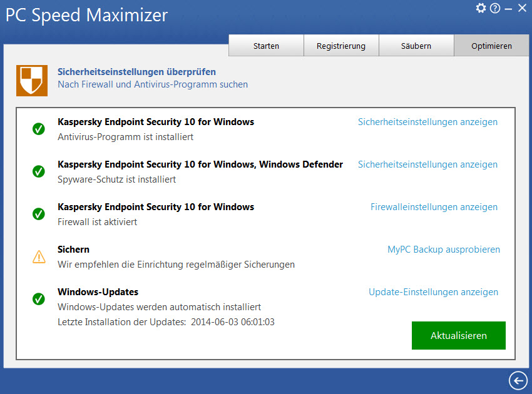Select the Säubern tab
Image resolution: width=532 pixels, height=394 pixels.
pos(416,46)
